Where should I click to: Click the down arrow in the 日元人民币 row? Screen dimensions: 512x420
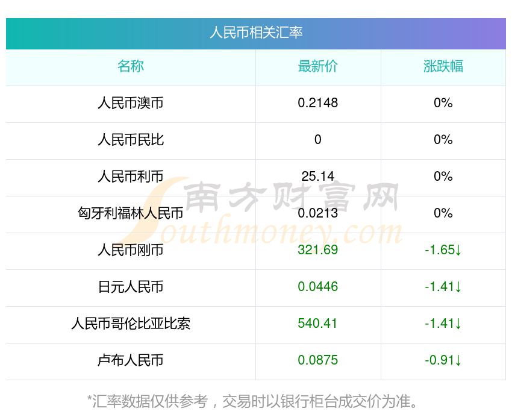pos(458,287)
